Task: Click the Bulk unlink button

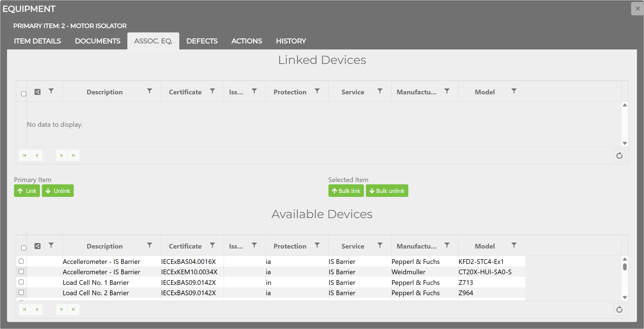Action: pyautogui.click(x=387, y=191)
